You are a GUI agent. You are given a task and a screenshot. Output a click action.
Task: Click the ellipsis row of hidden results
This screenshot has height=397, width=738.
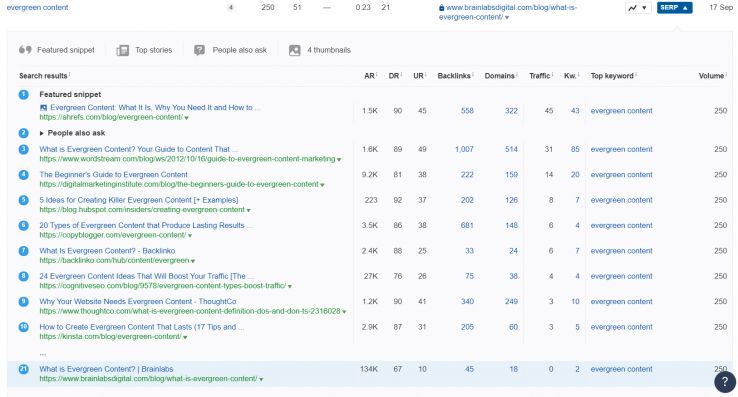click(43, 353)
